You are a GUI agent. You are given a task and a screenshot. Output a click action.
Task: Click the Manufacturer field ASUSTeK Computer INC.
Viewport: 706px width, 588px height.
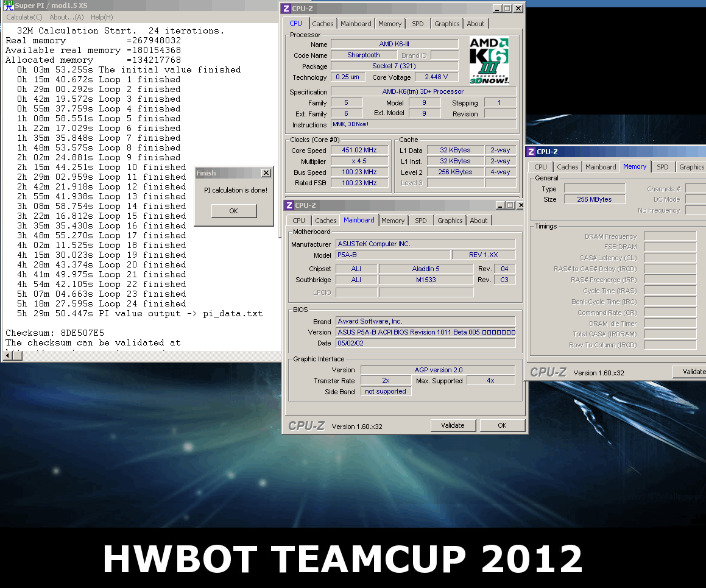tap(426, 244)
